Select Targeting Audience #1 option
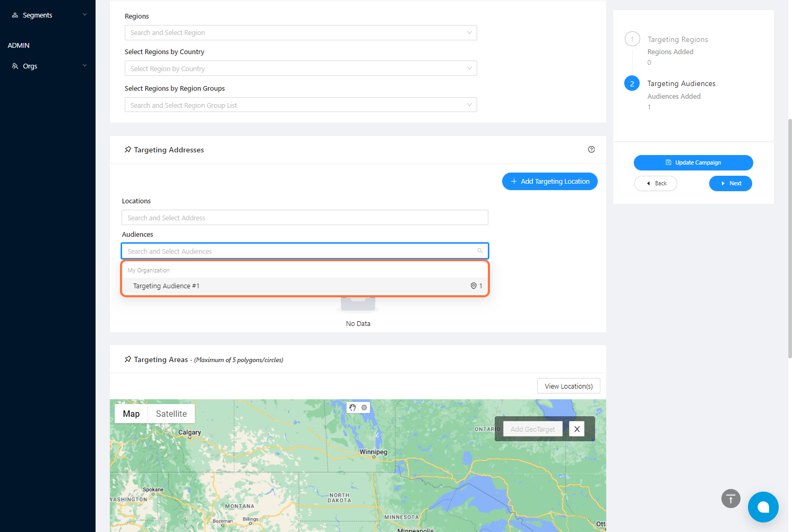792x532 pixels. tap(305, 286)
